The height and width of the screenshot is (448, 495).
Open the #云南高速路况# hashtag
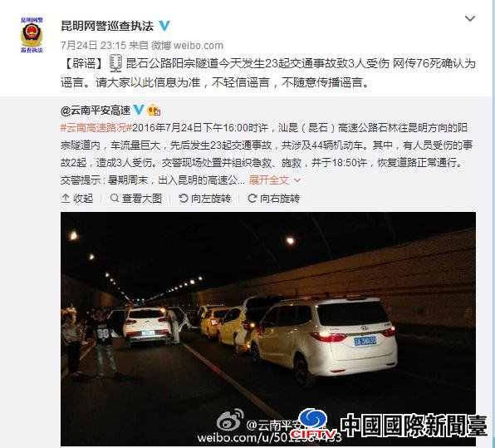(x=96, y=128)
